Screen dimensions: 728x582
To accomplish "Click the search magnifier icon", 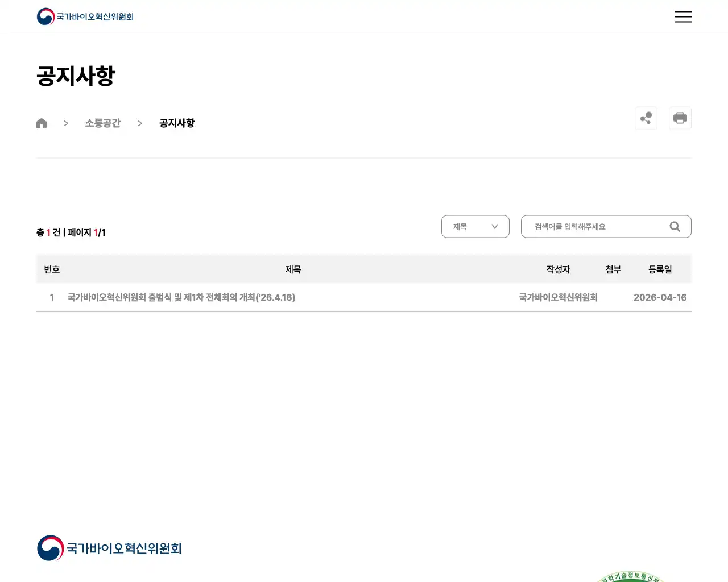I will click(675, 226).
